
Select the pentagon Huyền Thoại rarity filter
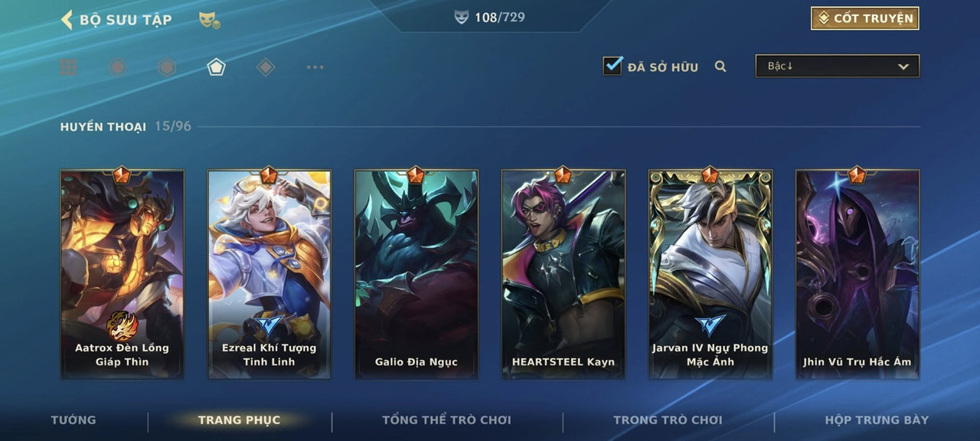[216, 67]
